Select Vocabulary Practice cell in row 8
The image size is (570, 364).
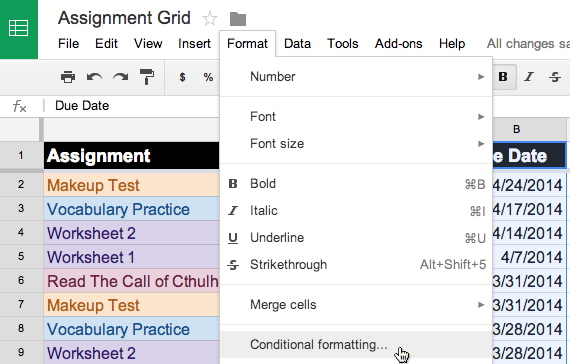pyautogui.click(x=132, y=329)
